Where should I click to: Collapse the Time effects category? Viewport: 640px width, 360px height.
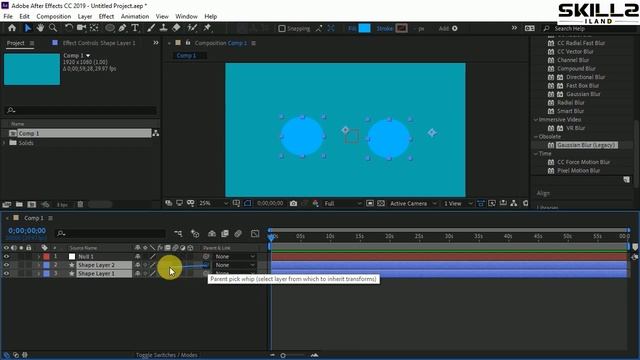[x=536, y=153]
